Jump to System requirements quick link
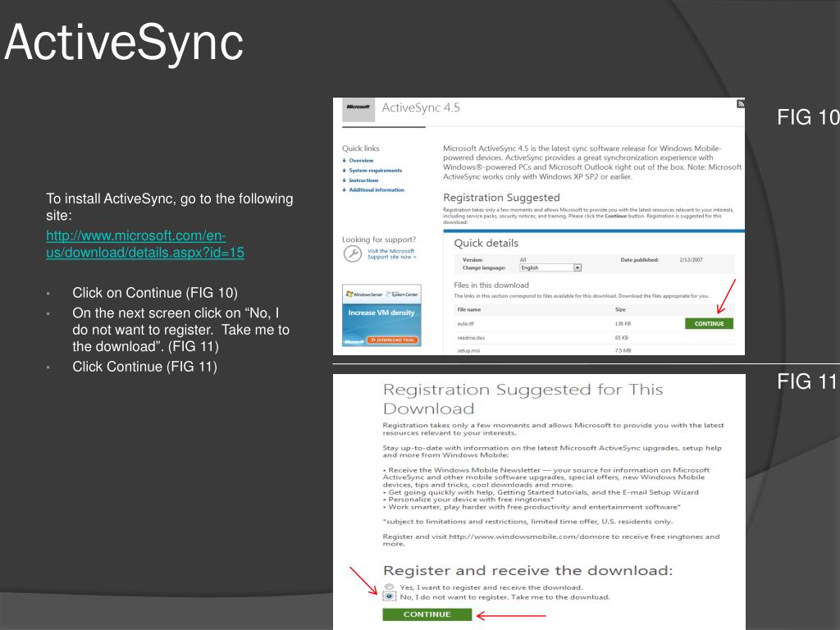Image resolution: width=840 pixels, height=630 pixels. coord(376,171)
